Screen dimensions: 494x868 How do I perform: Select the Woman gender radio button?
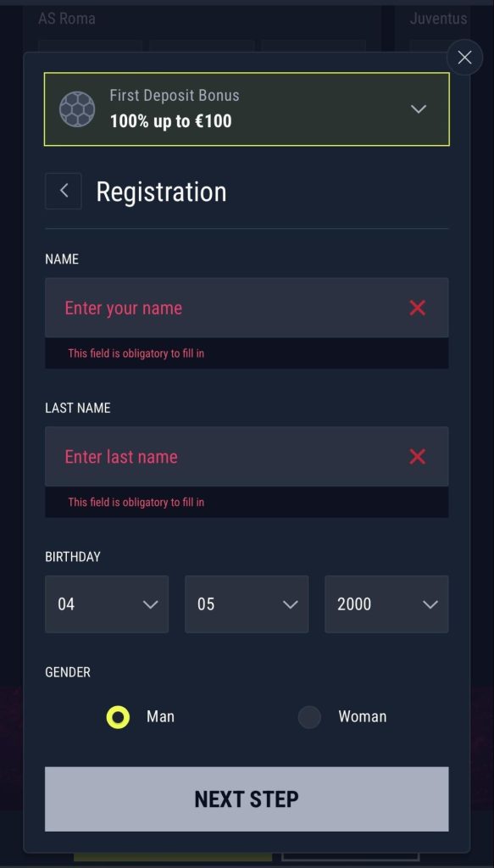[x=309, y=717]
